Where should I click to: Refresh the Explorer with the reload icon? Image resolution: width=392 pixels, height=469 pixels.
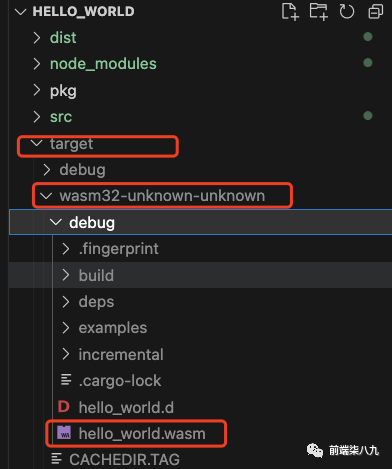tap(347, 12)
